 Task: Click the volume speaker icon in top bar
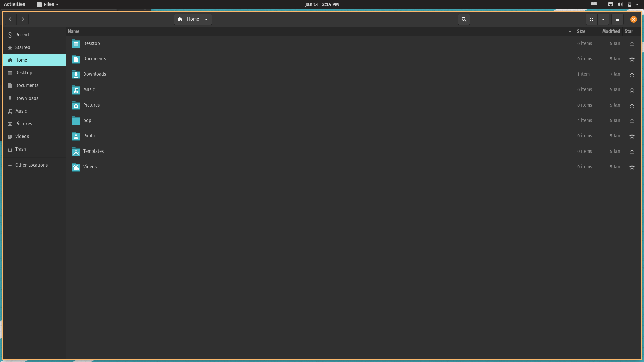[x=620, y=4]
